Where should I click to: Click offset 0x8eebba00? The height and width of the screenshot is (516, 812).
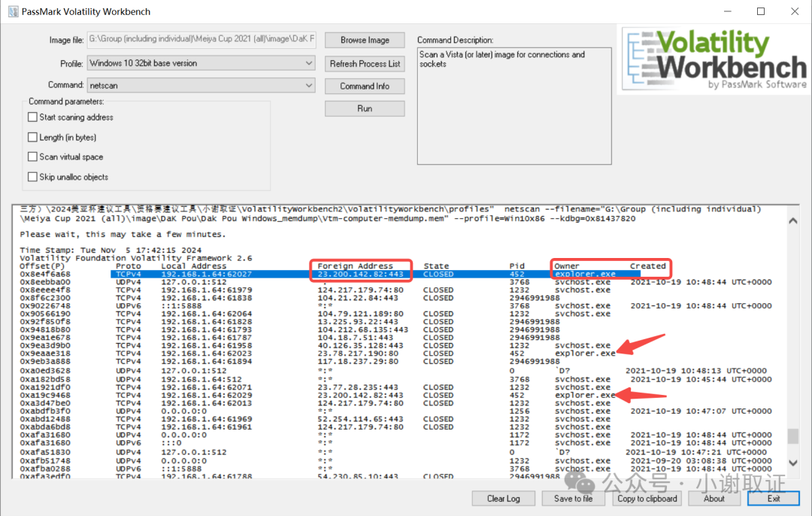(x=45, y=282)
